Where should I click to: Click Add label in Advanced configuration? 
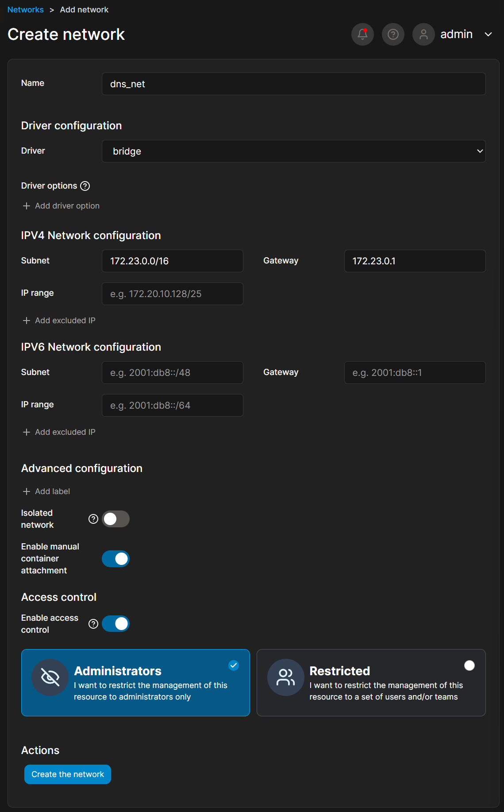click(x=46, y=491)
